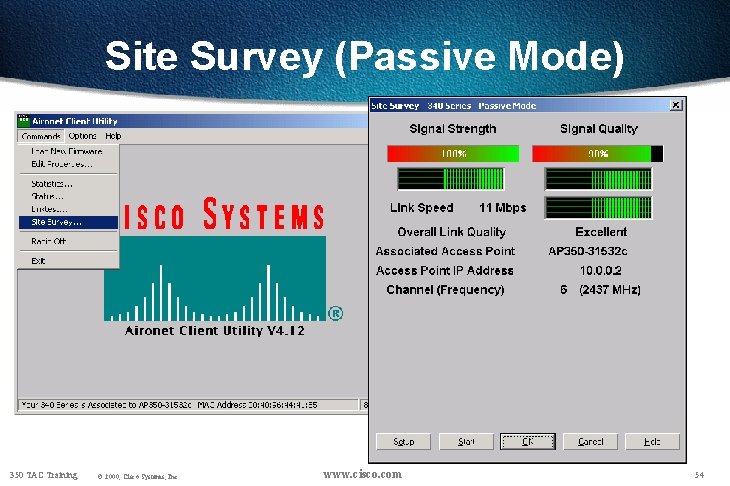Click the www.cisco.com footer link

click(x=362, y=474)
